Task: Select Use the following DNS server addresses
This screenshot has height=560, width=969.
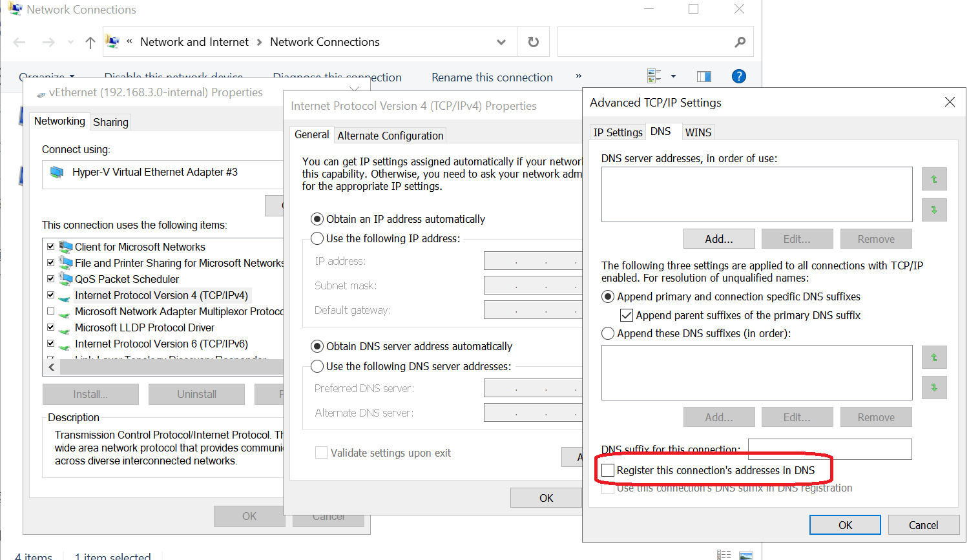Action: pos(317,366)
